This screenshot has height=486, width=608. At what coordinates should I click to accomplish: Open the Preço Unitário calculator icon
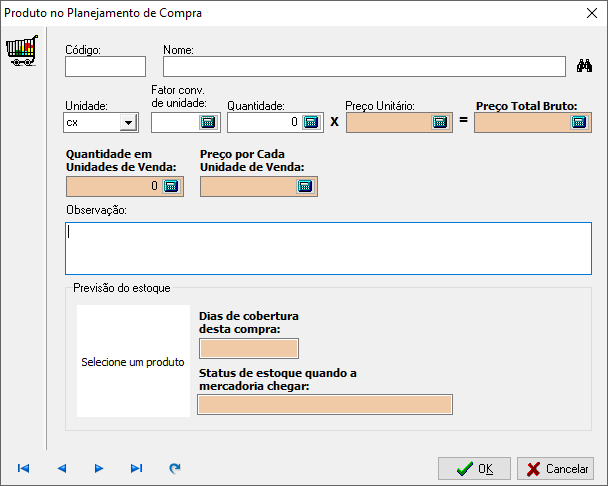(440, 122)
